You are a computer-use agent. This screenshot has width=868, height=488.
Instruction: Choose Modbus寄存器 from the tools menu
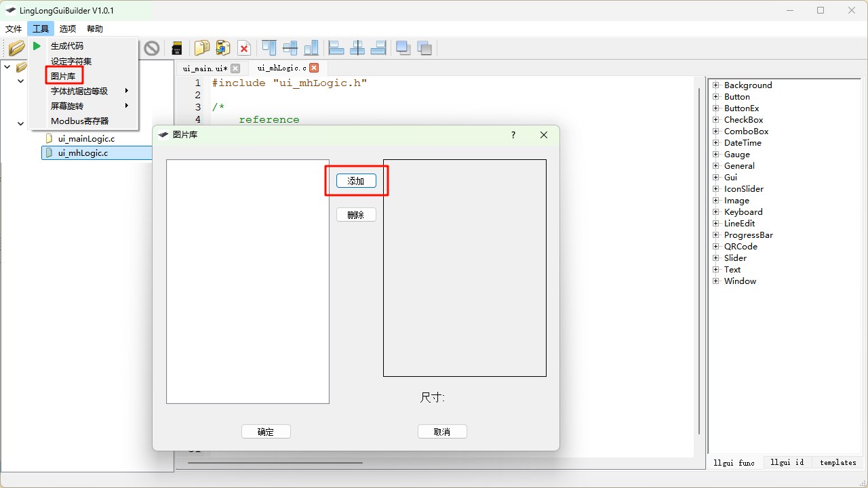pyautogui.click(x=79, y=121)
